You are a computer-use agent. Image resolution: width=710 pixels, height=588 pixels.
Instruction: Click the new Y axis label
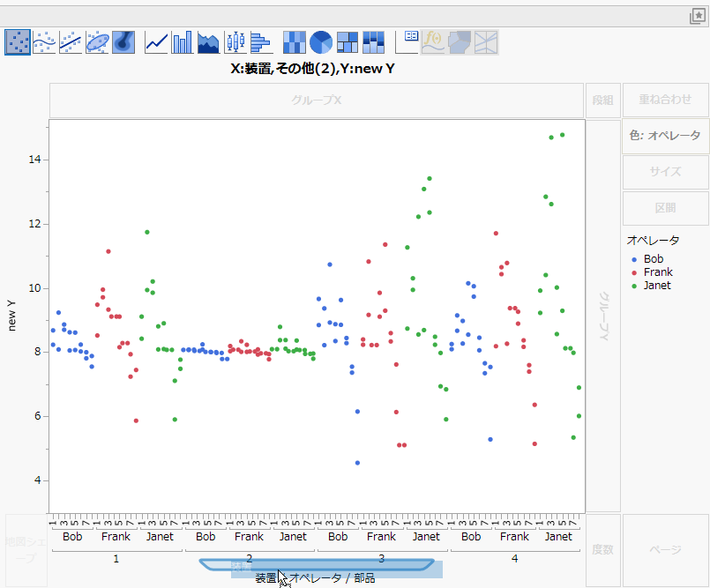click(11, 315)
